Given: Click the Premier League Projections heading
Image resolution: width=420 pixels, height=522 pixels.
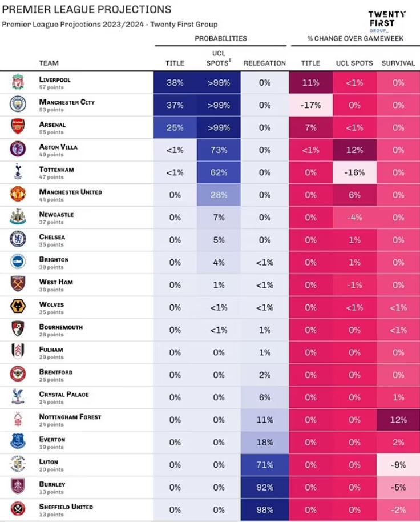Looking at the screenshot, I should point(87,10).
